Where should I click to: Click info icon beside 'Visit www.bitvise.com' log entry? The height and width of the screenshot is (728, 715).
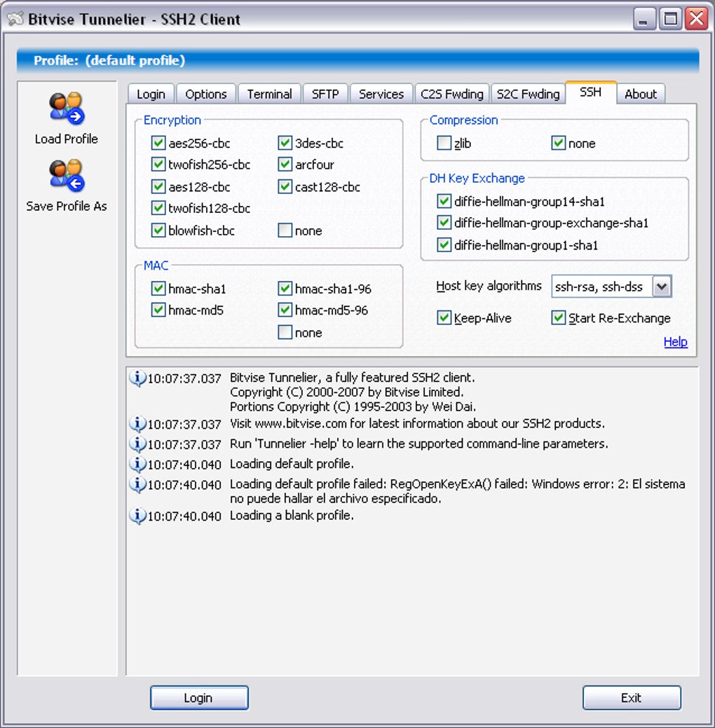pyautogui.click(x=137, y=424)
